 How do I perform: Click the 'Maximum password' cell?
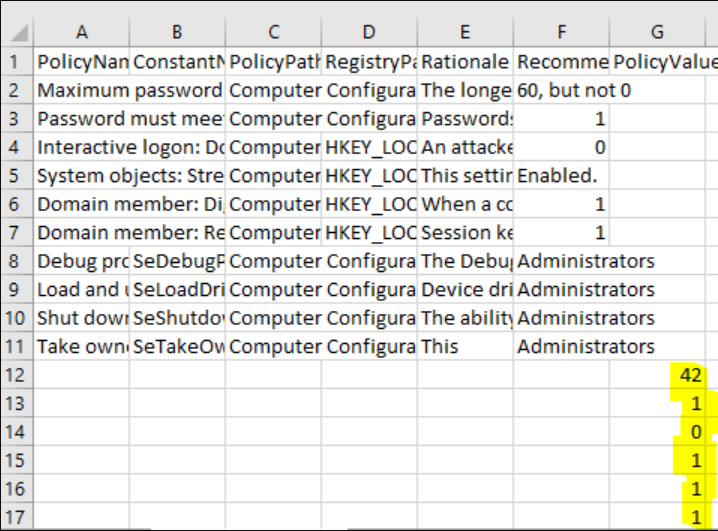(82, 90)
